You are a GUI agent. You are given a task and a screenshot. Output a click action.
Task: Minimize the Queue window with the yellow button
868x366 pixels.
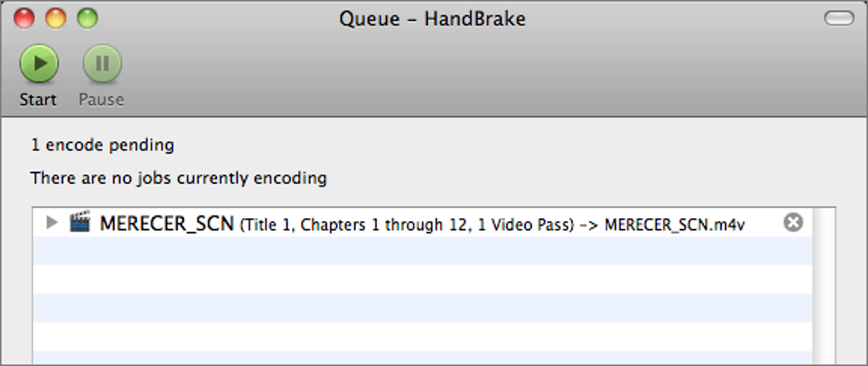click(x=55, y=18)
